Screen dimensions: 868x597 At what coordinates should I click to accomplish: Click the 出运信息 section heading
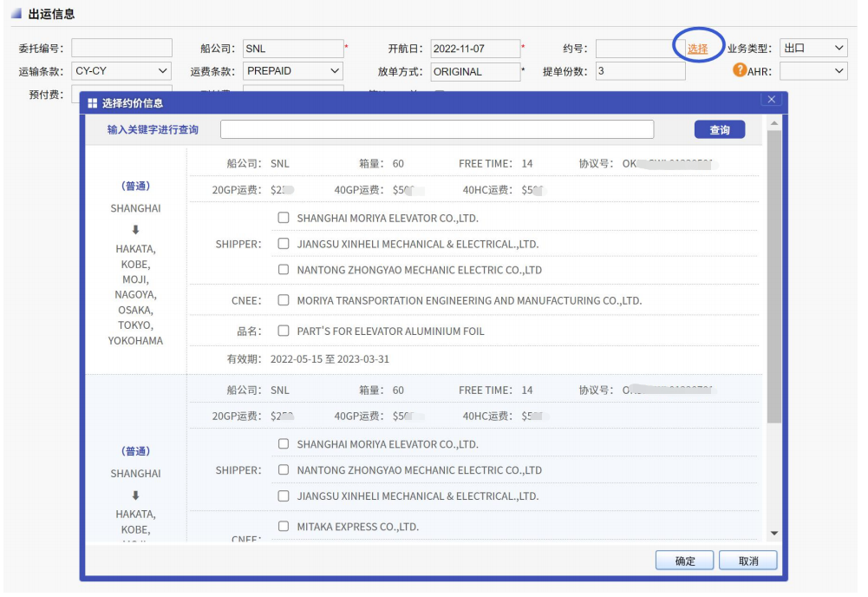pyautogui.click(x=51, y=14)
